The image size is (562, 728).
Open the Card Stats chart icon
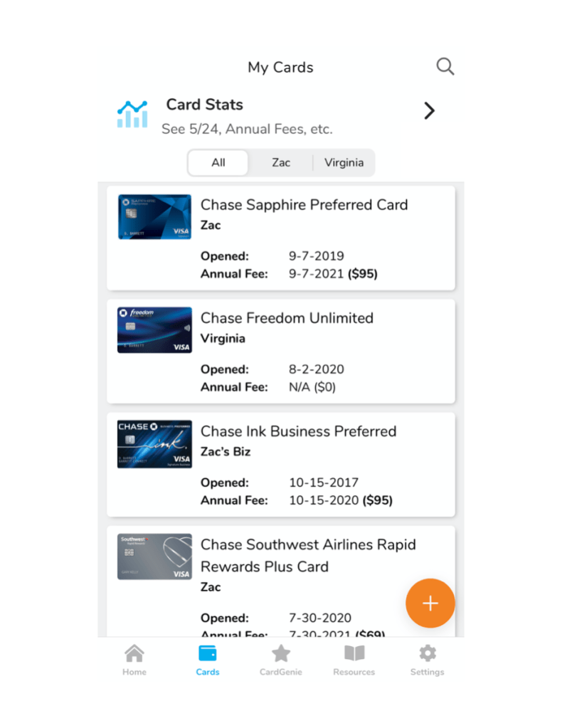coord(132,114)
